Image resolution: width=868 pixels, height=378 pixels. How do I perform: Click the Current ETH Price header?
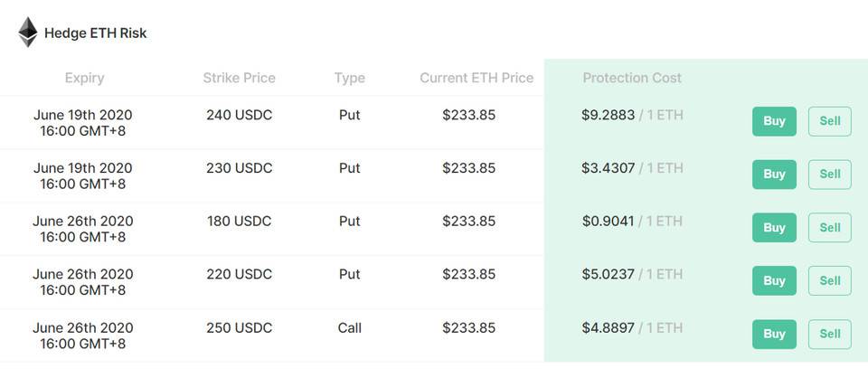476,78
